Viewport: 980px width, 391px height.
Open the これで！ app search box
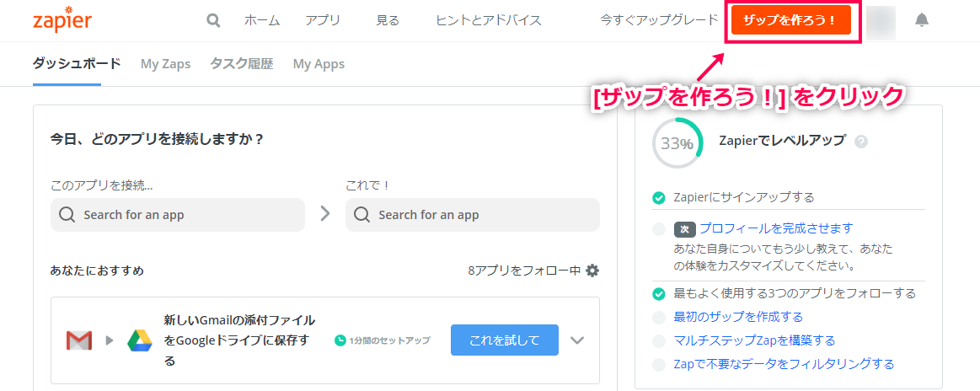pyautogui.click(x=473, y=215)
